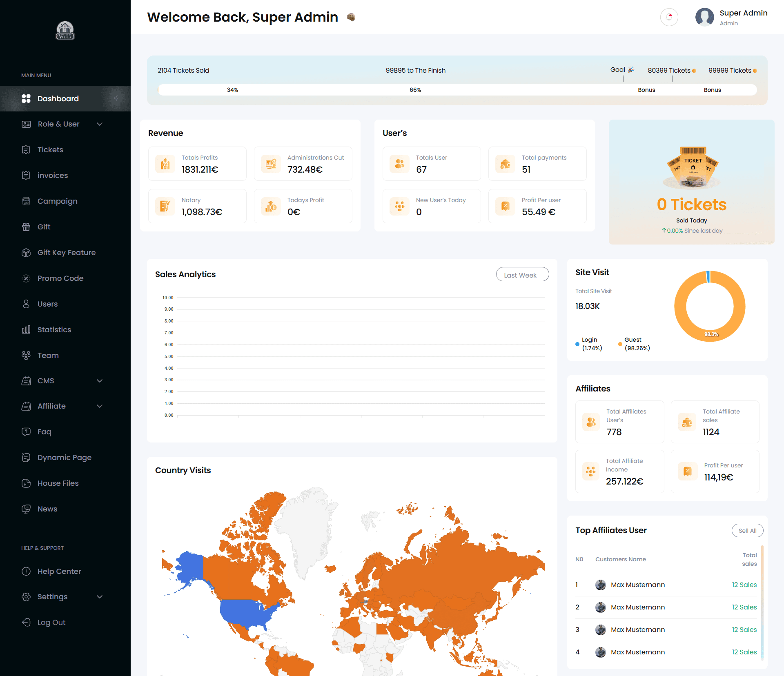Click the Faq question bubble icon

click(26, 432)
